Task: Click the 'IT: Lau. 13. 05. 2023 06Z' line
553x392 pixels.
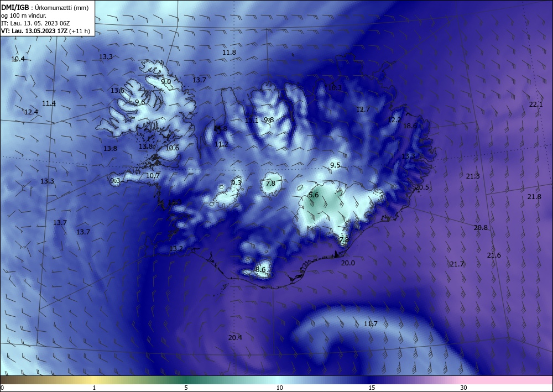Action: [35, 23]
